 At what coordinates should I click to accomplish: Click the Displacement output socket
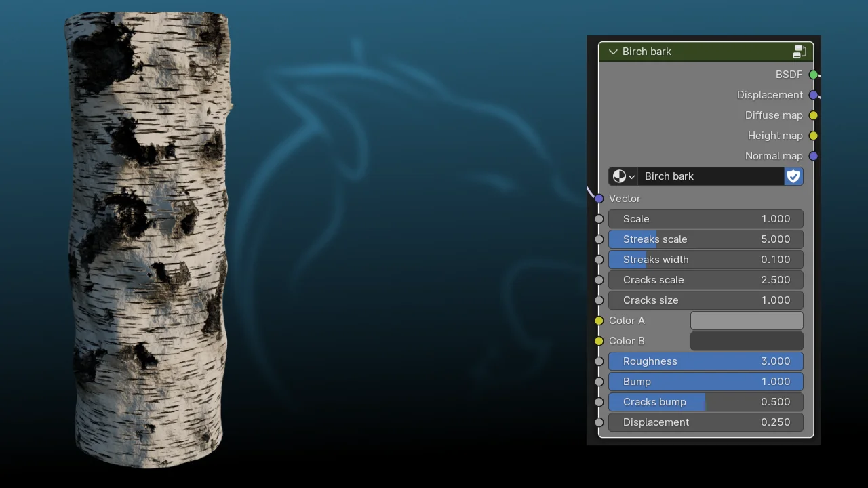[813, 95]
